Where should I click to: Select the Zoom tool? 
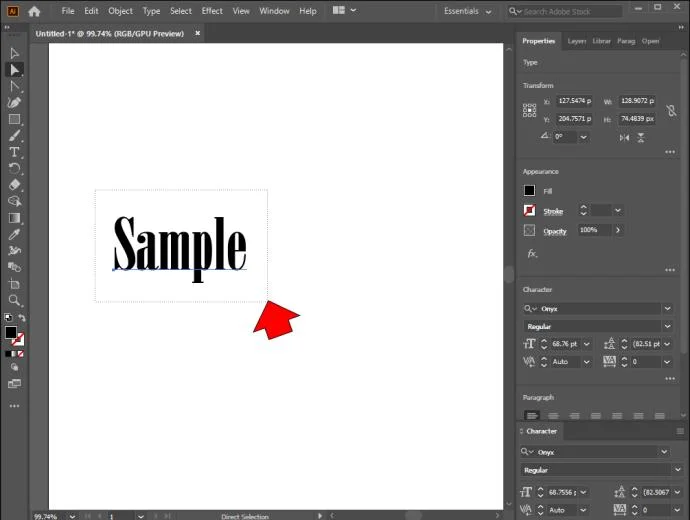pyautogui.click(x=14, y=300)
